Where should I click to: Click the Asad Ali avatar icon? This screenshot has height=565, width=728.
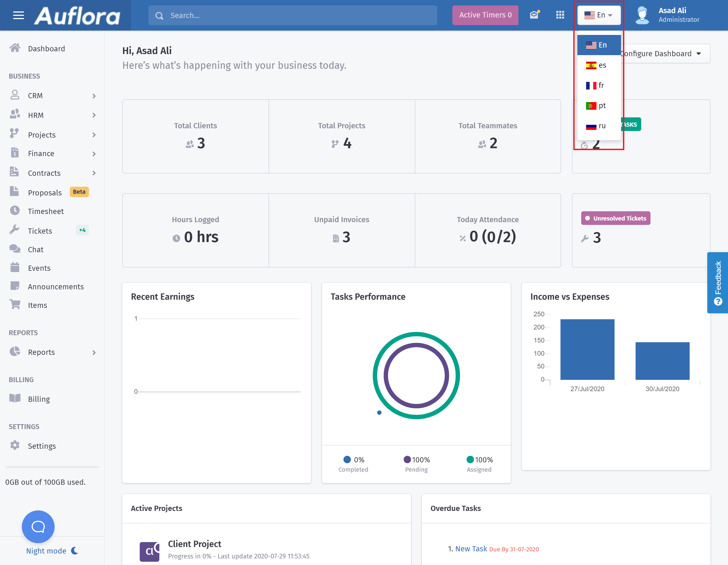coord(642,15)
